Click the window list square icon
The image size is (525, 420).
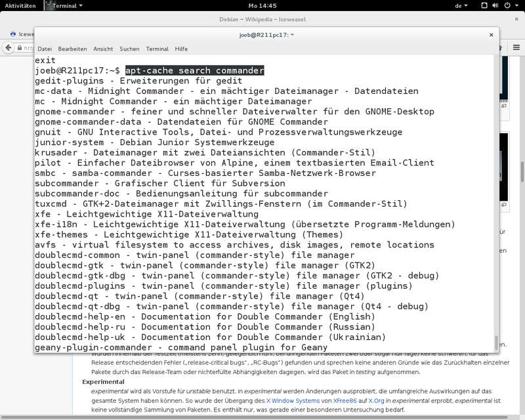(484, 5)
